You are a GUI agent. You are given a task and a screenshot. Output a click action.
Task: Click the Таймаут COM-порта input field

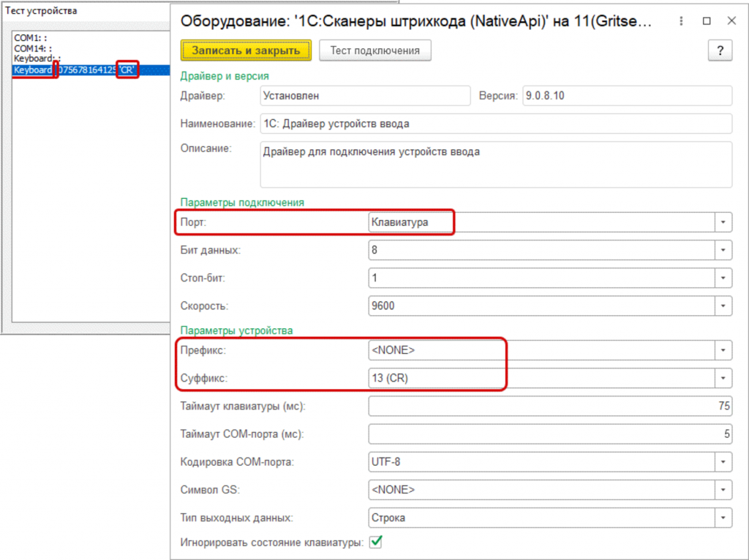[x=550, y=434]
